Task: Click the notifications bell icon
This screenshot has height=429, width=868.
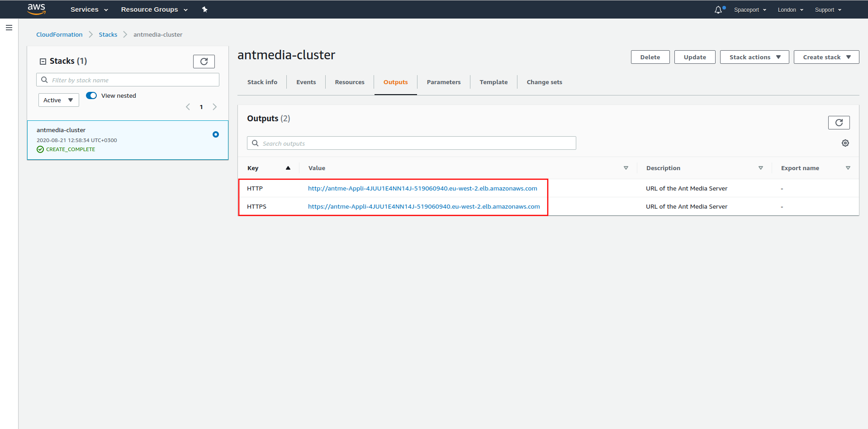Action: 718,10
